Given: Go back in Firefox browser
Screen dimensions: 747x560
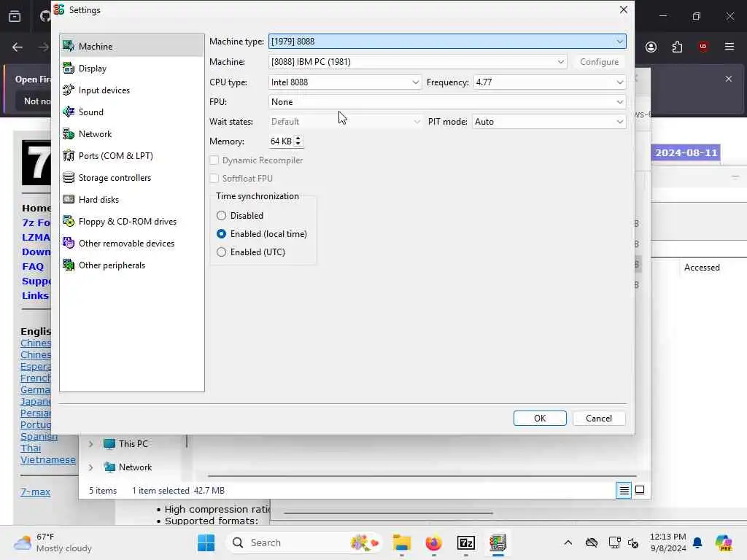Looking at the screenshot, I should [x=18, y=47].
